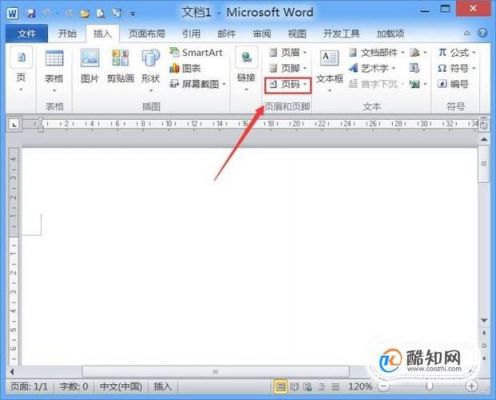Insert a SmartArt graphic
496x400 pixels.
click(x=196, y=52)
